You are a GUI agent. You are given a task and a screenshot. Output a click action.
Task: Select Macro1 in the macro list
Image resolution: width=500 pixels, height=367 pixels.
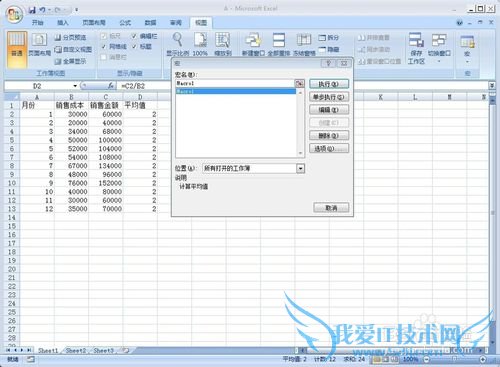tap(236, 91)
